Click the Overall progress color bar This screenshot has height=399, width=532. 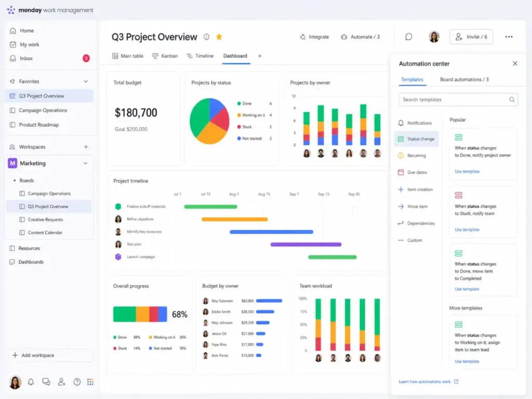140,314
